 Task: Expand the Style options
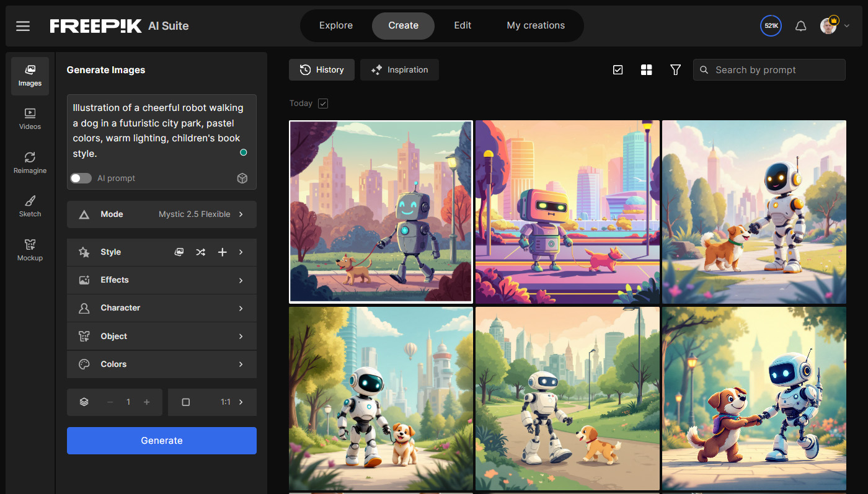[x=241, y=252]
